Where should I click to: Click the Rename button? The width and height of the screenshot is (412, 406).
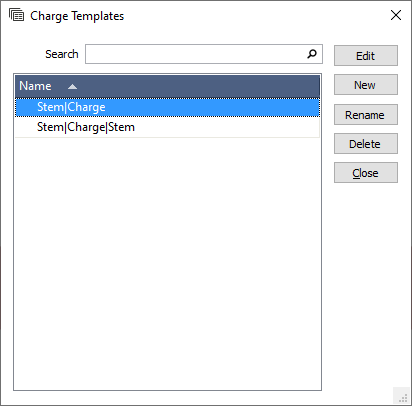pyautogui.click(x=366, y=115)
